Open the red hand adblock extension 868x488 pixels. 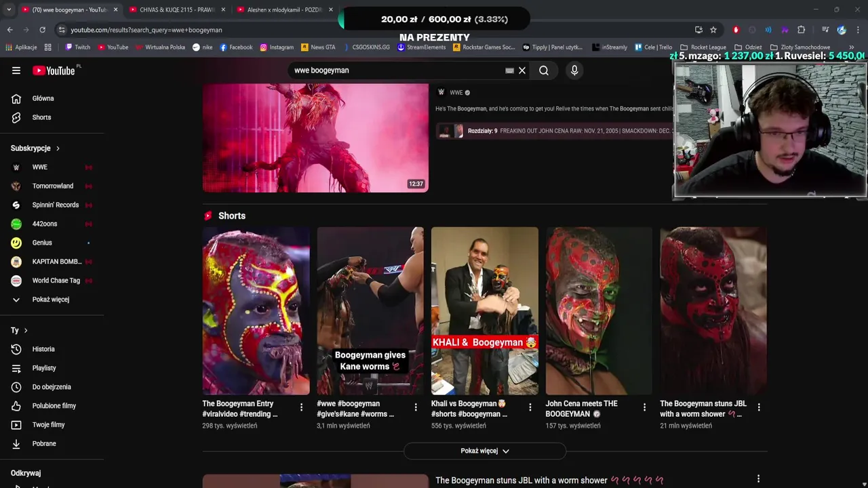(x=736, y=30)
